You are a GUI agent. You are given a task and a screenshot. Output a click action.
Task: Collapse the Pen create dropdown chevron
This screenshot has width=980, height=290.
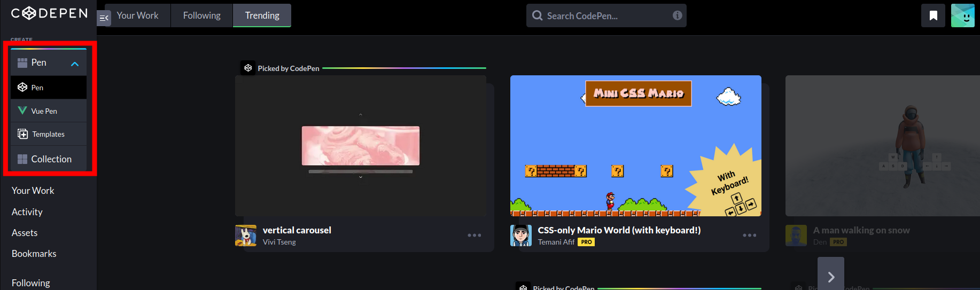75,64
